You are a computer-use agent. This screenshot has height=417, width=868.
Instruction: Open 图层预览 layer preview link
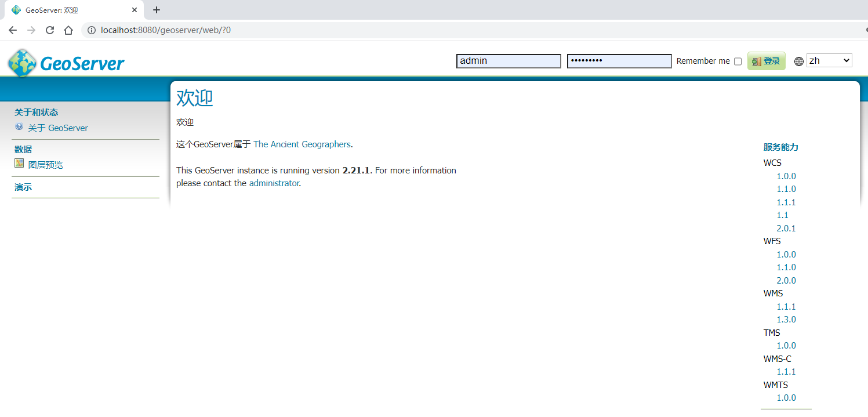(x=46, y=165)
